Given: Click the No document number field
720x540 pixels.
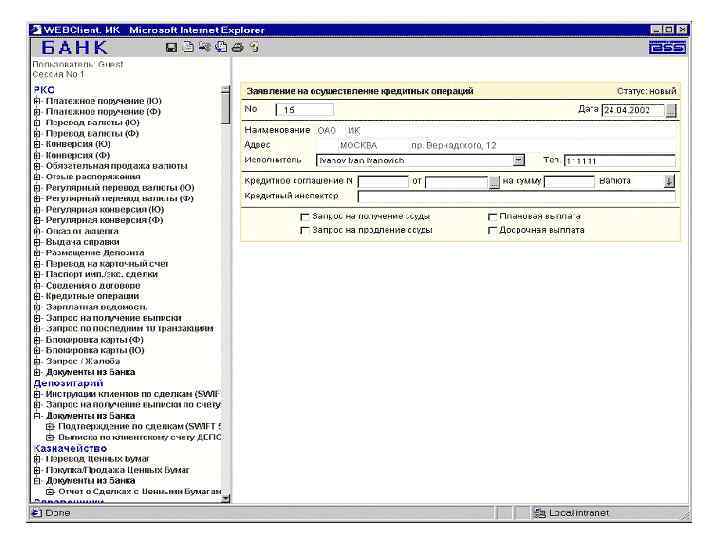Looking at the screenshot, I should coord(305,110).
